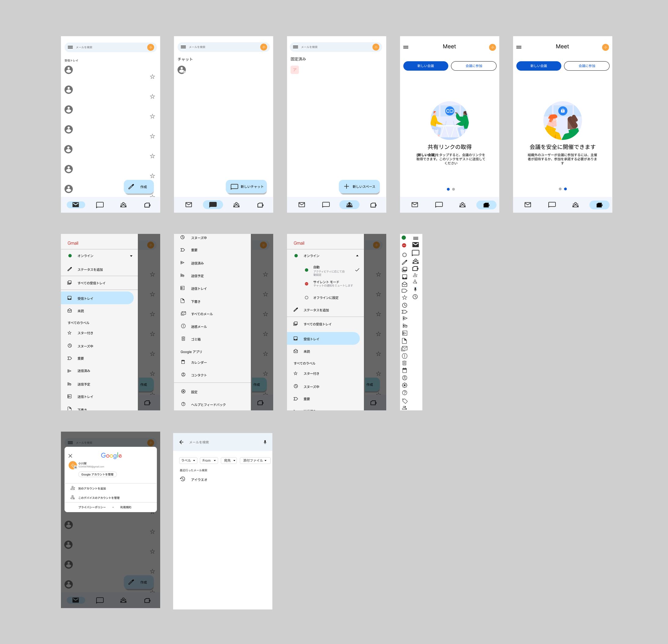The height and width of the screenshot is (644, 668).
Task: Click the microphone icon in the search screen bar
Action: pos(265,442)
